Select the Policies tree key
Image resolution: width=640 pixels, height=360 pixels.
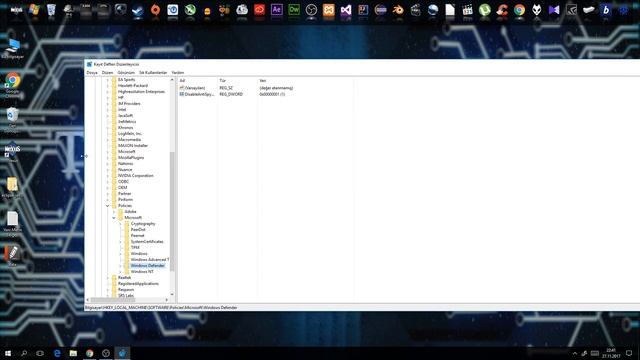click(125, 206)
